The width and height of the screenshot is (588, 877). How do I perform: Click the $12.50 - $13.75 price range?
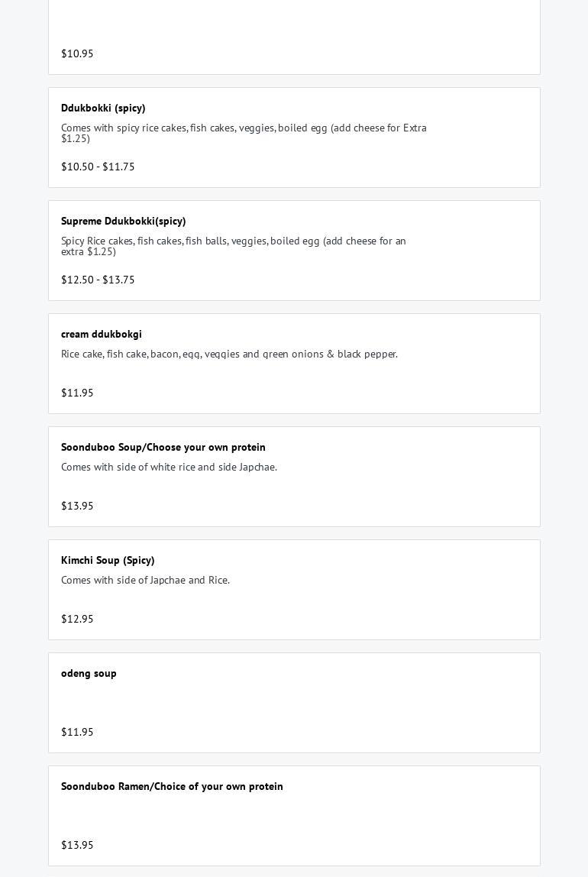click(x=98, y=280)
